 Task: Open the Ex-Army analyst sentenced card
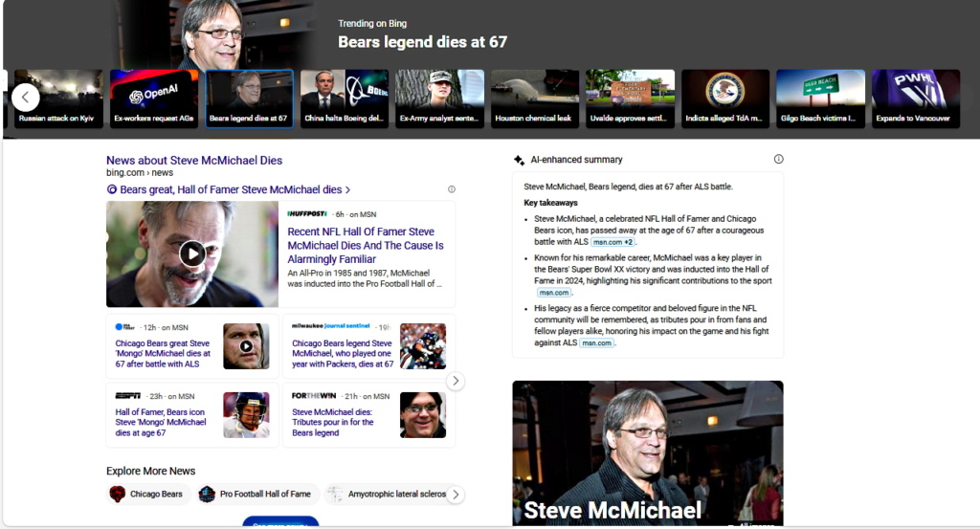(x=439, y=99)
